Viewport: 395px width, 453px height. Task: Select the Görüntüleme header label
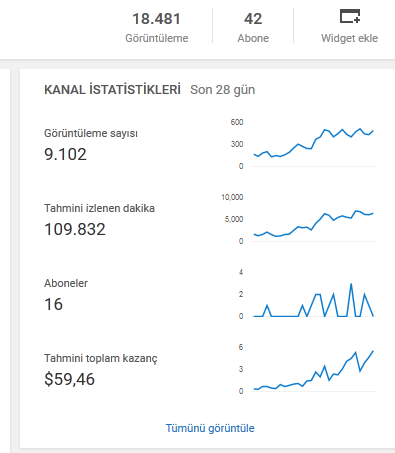tap(157, 38)
